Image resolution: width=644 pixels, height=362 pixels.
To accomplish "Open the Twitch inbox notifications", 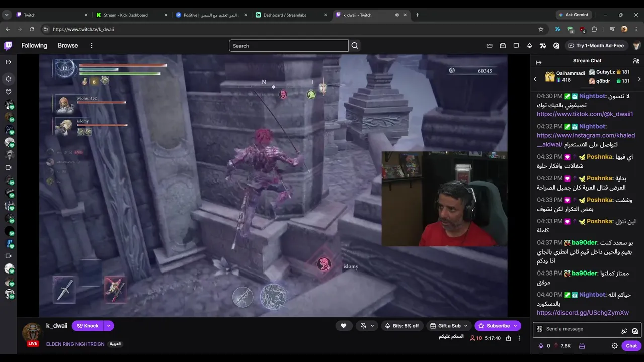I will pyautogui.click(x=503, y=46).
